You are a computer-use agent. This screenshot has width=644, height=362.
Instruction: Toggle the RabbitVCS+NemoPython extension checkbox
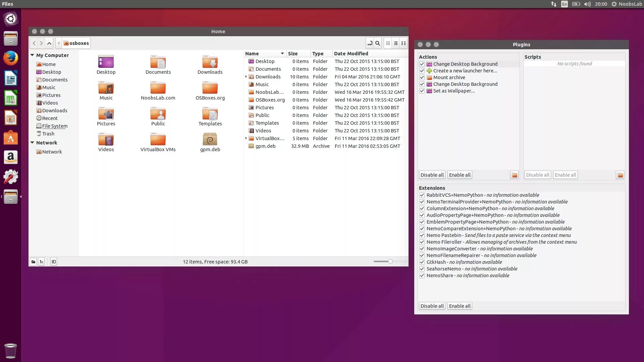[x=422, y=195]
